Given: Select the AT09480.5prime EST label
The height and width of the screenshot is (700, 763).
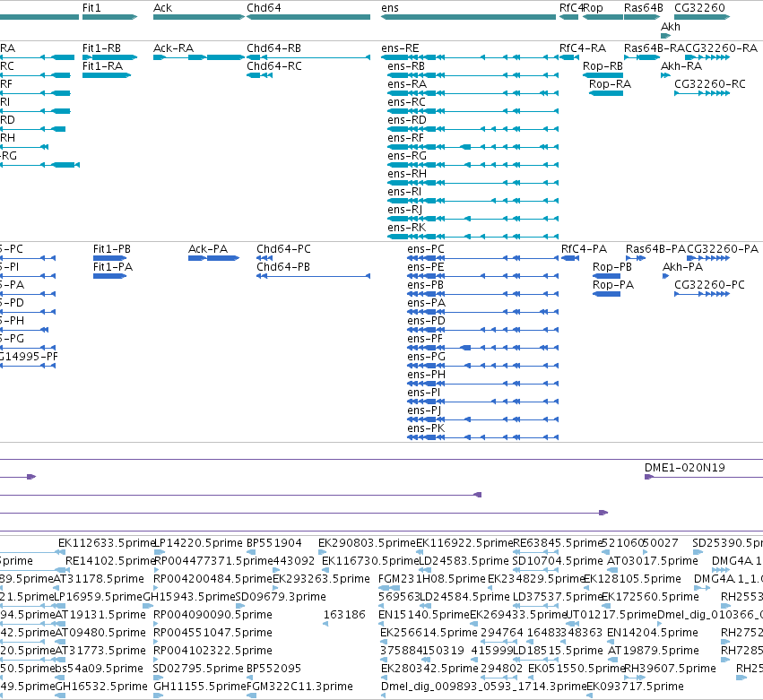Looking at the screenshot, I should click(x=100, y=633).
